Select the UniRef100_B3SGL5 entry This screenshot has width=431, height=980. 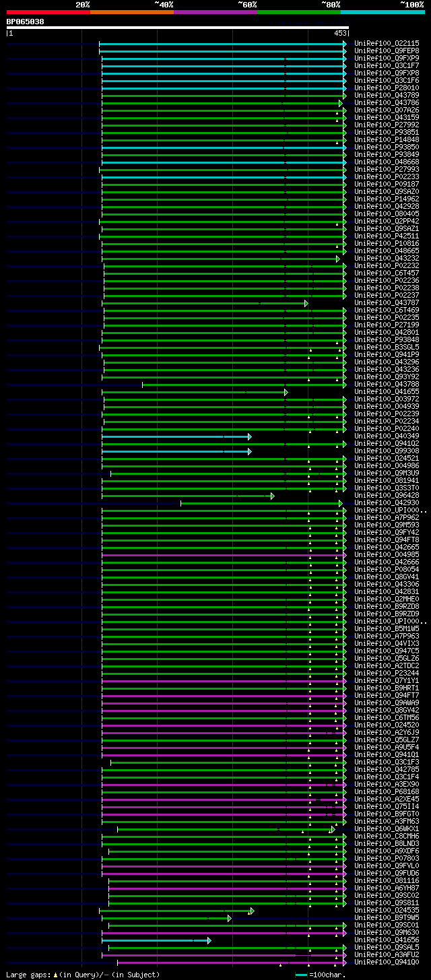(x=387, y=348)
